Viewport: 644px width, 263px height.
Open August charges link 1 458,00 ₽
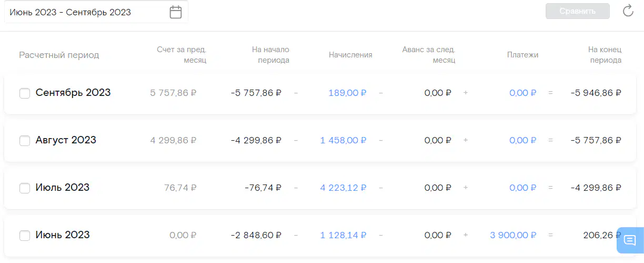click(343, 140)
